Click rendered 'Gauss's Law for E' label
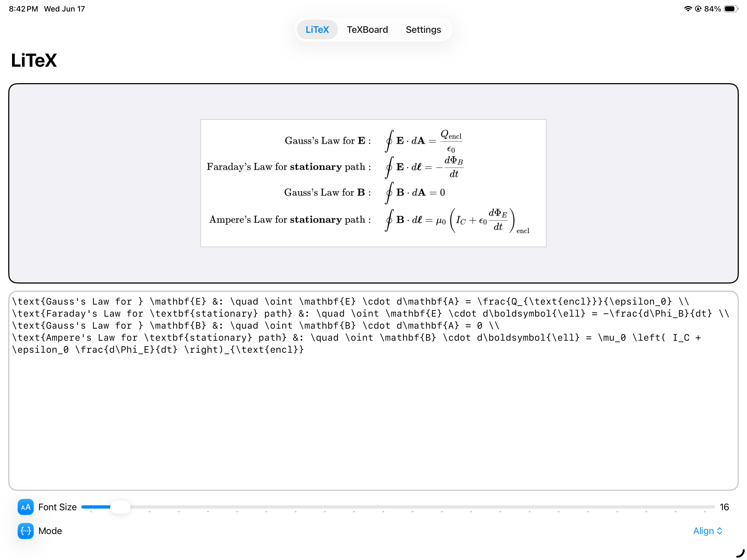Screen dimensions: 747x560 tap(328, 141)
